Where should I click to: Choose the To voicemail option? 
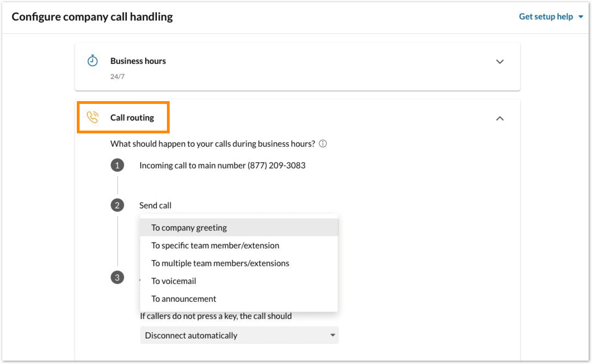coord(173,281)
